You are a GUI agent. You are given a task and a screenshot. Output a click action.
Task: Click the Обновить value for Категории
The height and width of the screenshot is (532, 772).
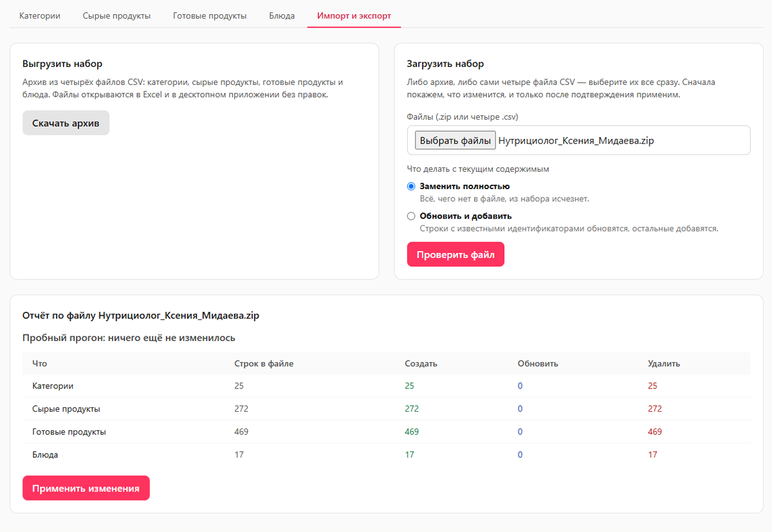coord(520,386)
